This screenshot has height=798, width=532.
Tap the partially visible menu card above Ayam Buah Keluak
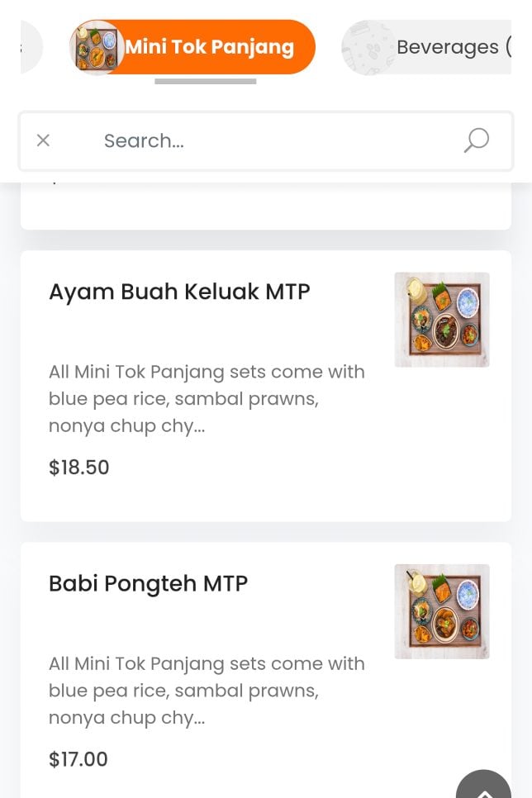point(264,207)
